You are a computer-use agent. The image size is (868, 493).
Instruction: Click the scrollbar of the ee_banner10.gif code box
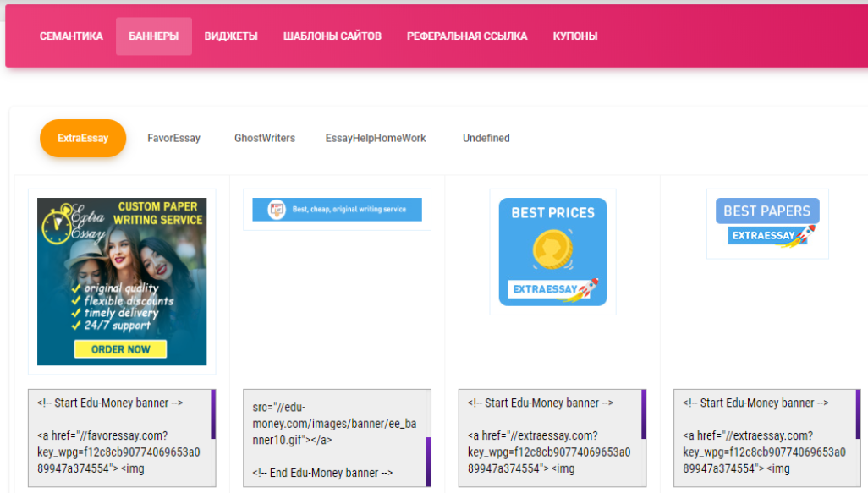tap(428, 462)
